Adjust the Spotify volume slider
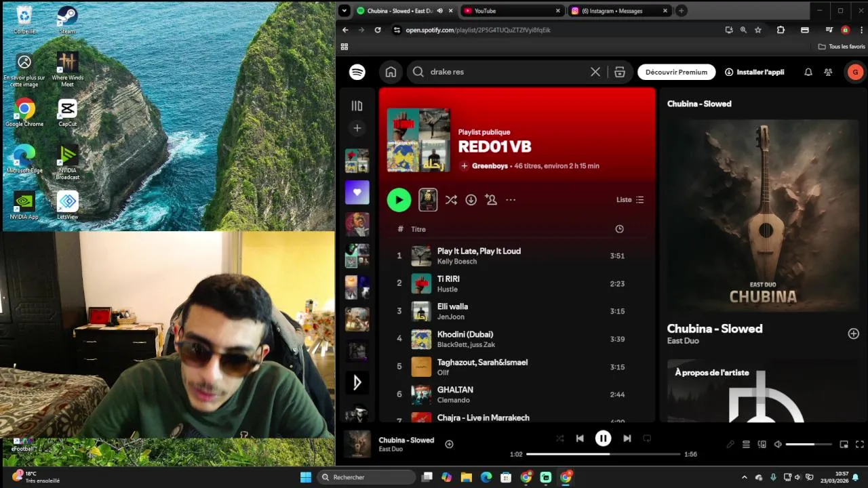Screen dimensions: 868x488 tap(809, 445)
